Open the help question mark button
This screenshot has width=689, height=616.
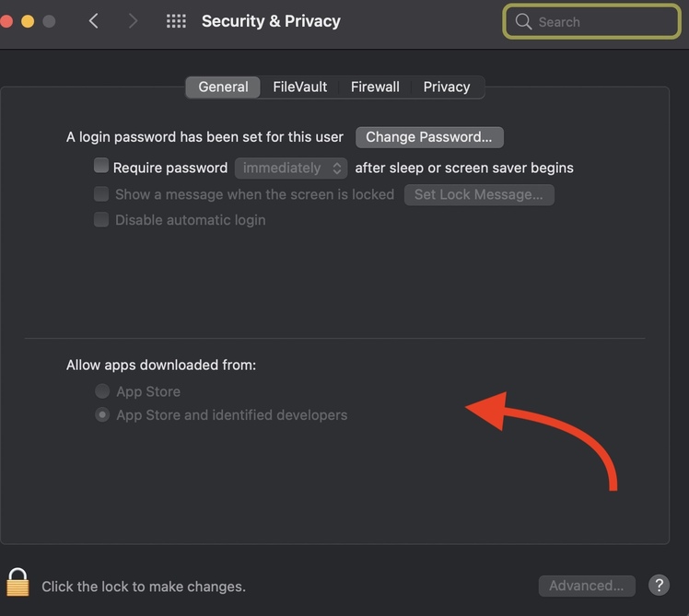(x=659, y=585)
